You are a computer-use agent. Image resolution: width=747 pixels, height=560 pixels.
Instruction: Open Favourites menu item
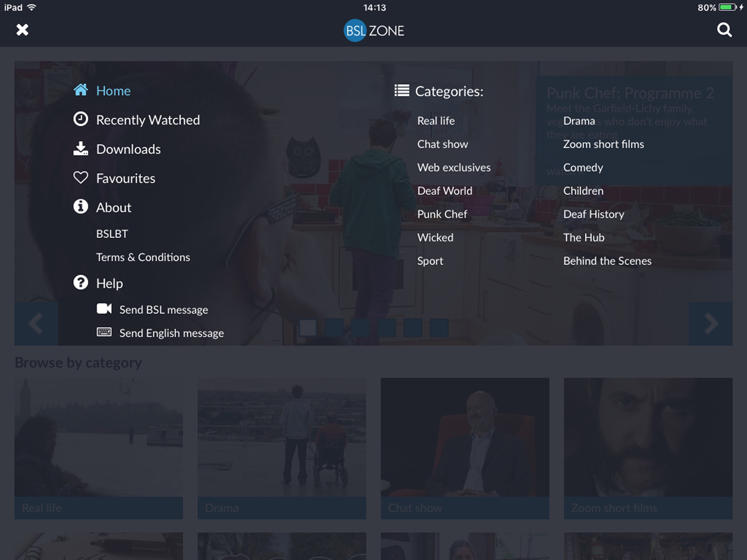click(126, 178)
